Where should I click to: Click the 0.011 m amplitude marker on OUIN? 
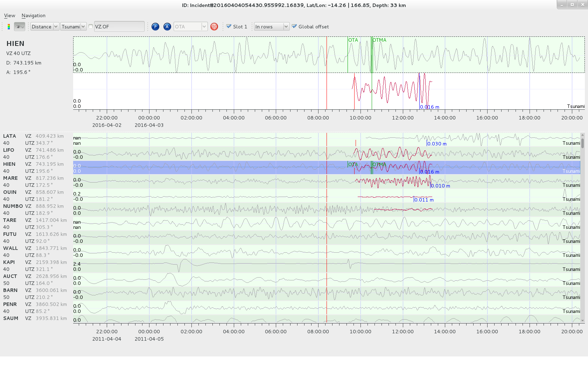pos(424,200)
